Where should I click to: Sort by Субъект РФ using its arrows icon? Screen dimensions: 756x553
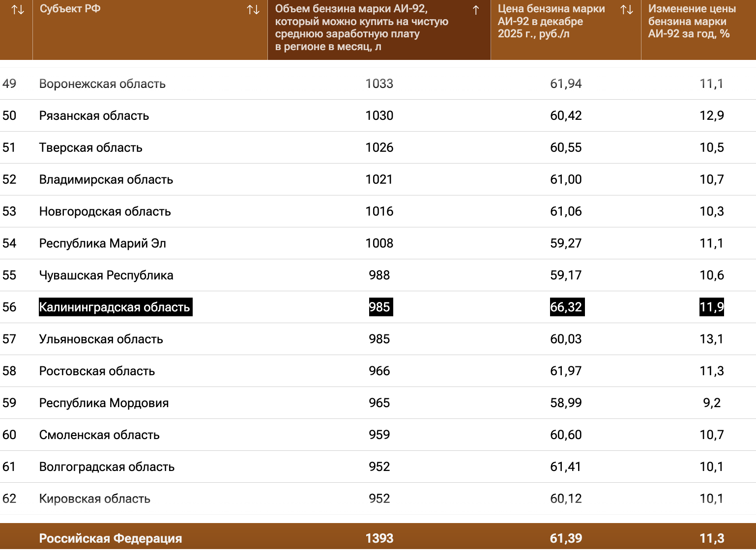pos(253,10)
